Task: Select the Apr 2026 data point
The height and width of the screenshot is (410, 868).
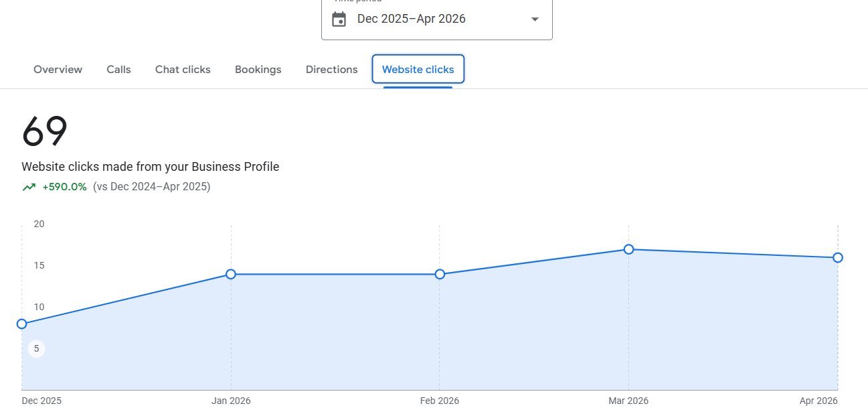Action: click(x=838, y=257)
